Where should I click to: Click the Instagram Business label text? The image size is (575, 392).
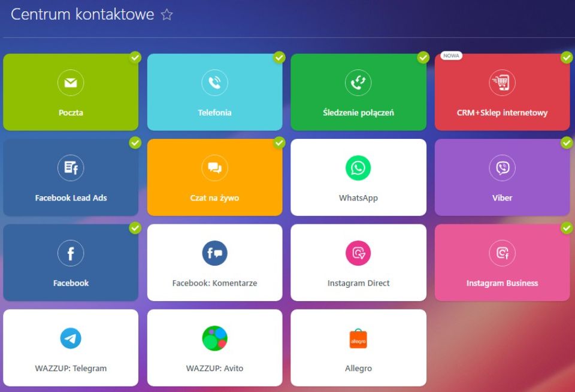pos(502,283)
